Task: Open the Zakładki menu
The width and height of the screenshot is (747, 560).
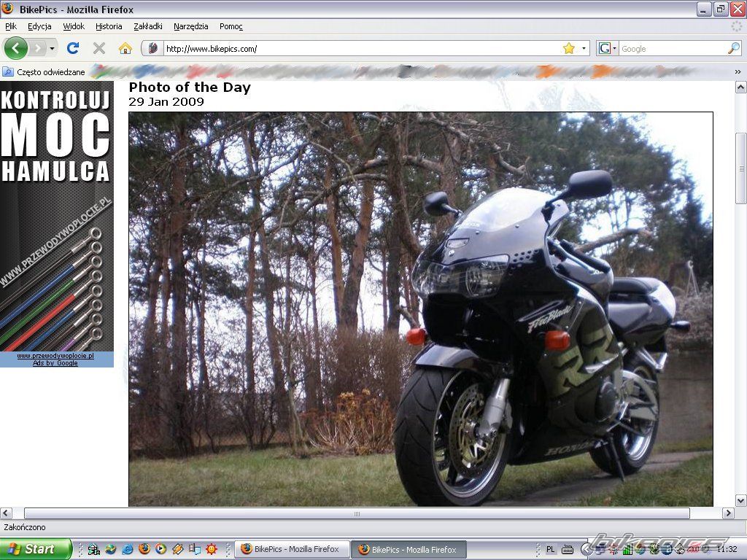Action: click(x=148, y=27)
